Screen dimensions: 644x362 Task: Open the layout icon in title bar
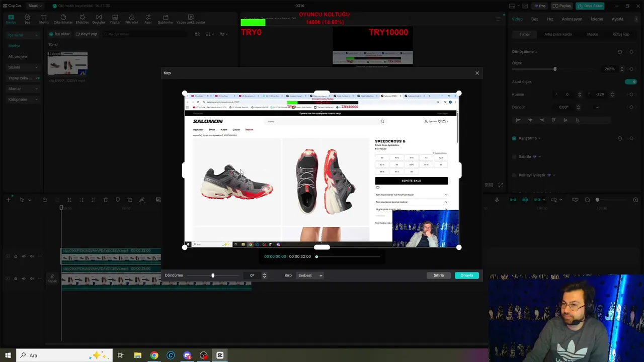click(x=512, y=6)
